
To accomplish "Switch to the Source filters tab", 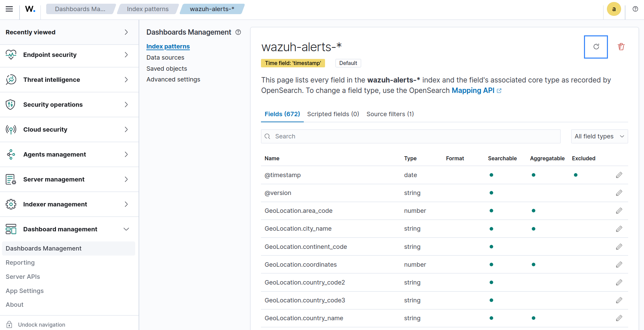I will pos(390,114).
